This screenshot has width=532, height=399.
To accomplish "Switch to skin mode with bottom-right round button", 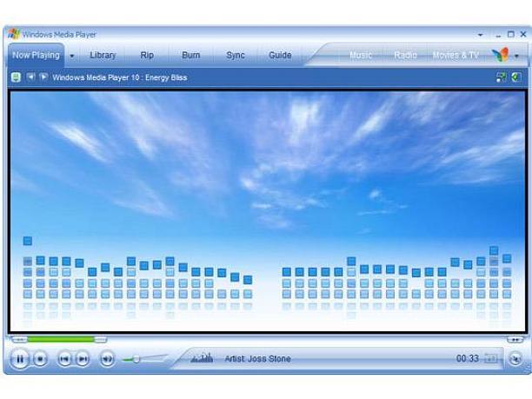I will [x=515, y=359].
